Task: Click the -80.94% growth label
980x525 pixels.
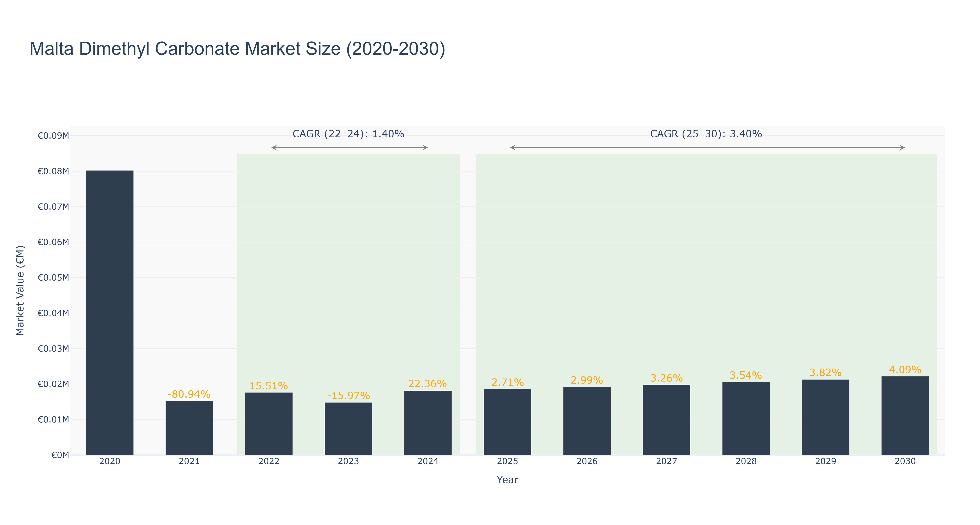Action: [189, 394]
